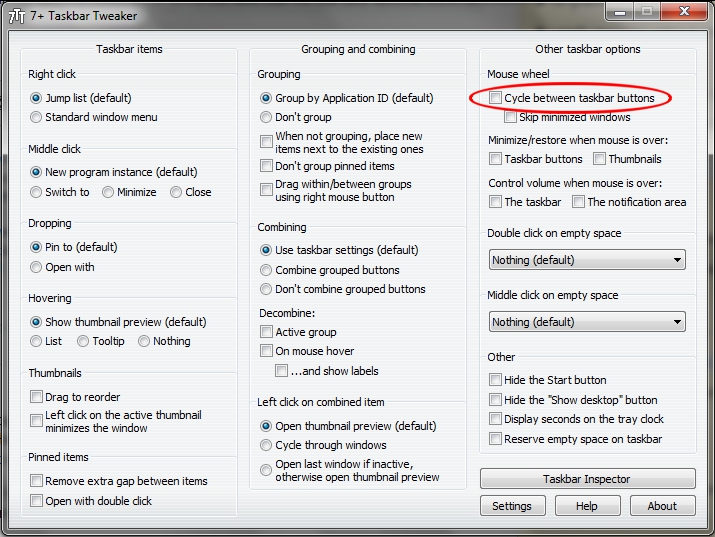Select Use taskbar settings (default) for combining

tap(266, 250)
